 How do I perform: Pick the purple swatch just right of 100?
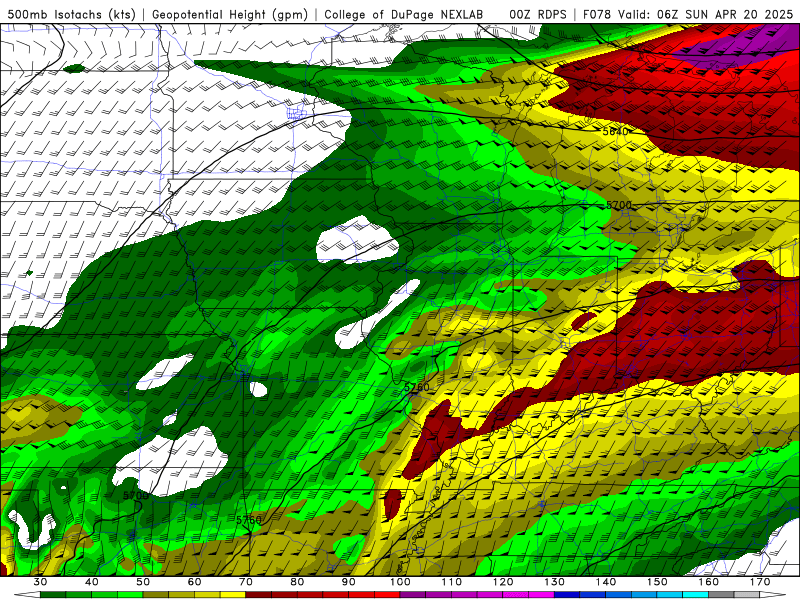point(413,595)
